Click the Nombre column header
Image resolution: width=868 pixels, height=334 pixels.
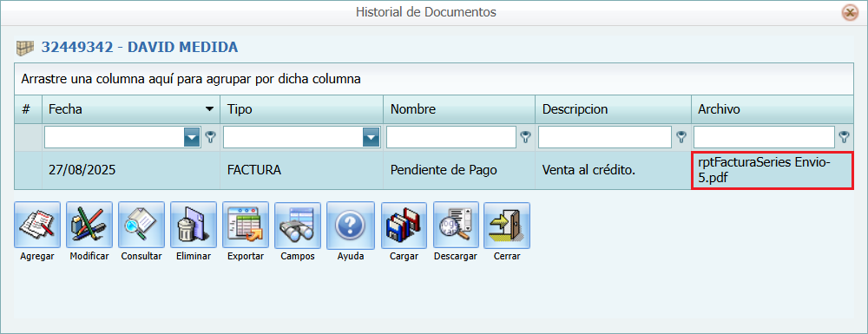pyautogui.click(x=459, y=109)
